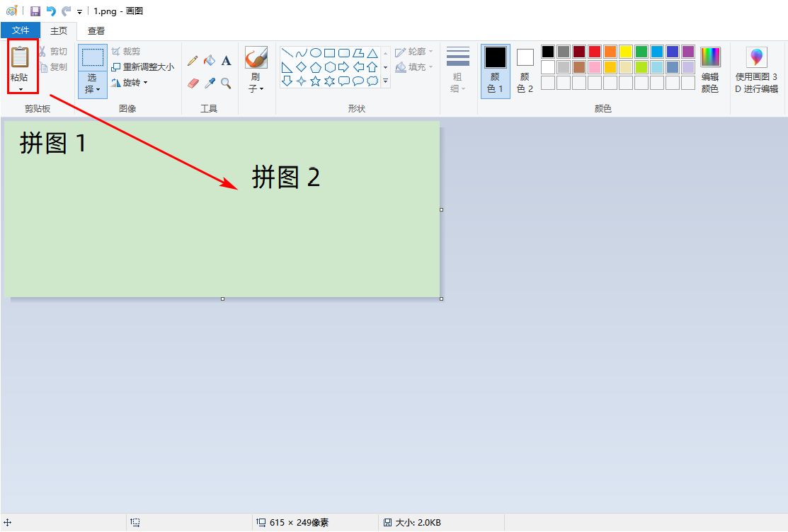788x532 pixels.
Task: Open Edit with Paint 3D button
Action: click(756, 70)
